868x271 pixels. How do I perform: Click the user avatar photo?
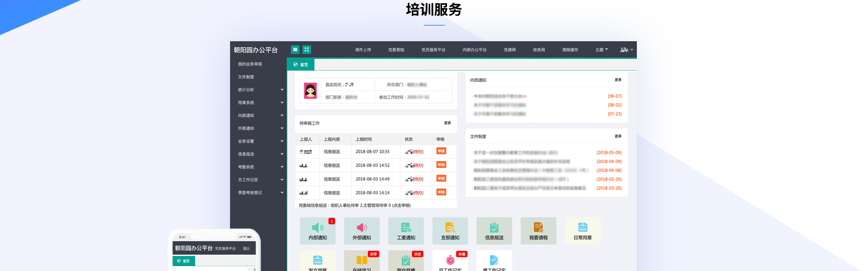click(x=310, y=91)
